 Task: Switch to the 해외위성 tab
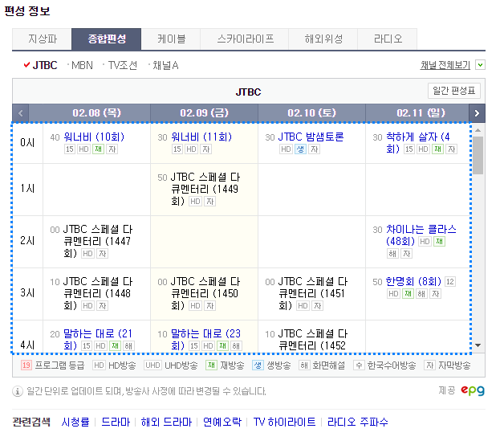(323, 39)
